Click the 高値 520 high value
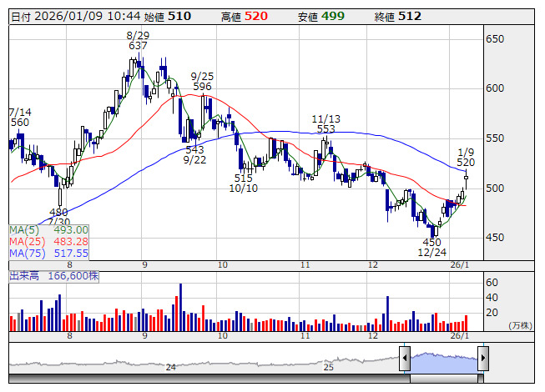545x392 pixels. point(245,17)
